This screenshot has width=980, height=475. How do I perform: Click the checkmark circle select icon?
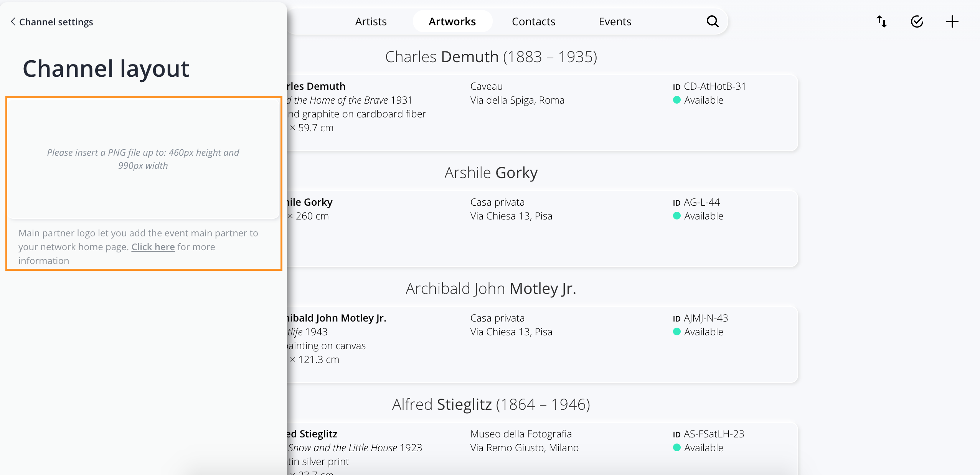coord(917,21)
